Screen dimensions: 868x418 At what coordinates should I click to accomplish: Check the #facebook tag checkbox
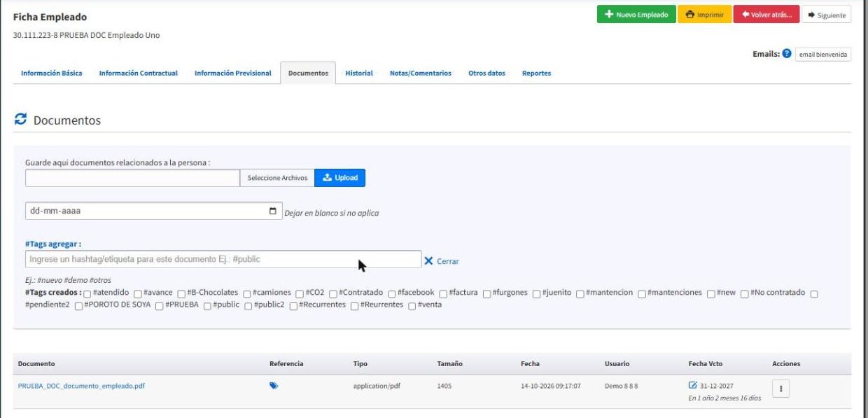(x=392, y=293)
